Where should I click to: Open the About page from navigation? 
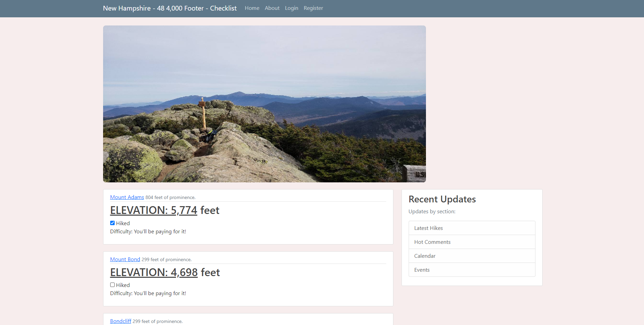tap(272, 8)
